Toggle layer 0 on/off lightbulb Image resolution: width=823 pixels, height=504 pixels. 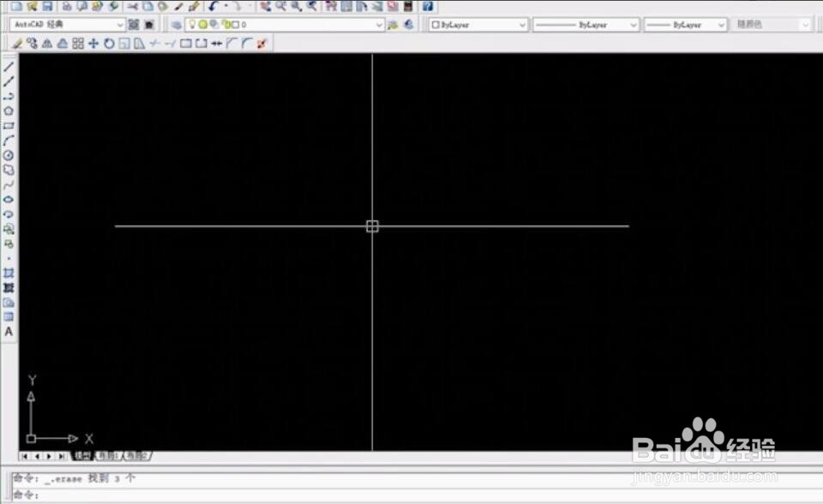193,24
